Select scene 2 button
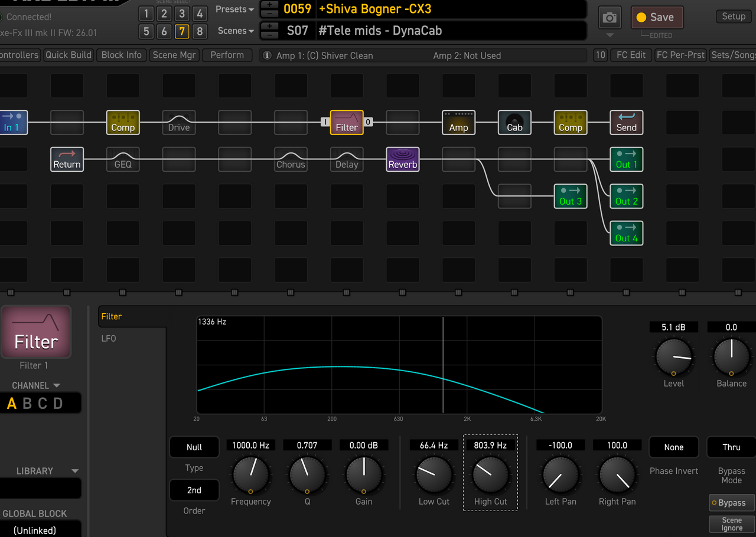 (164, 13)
